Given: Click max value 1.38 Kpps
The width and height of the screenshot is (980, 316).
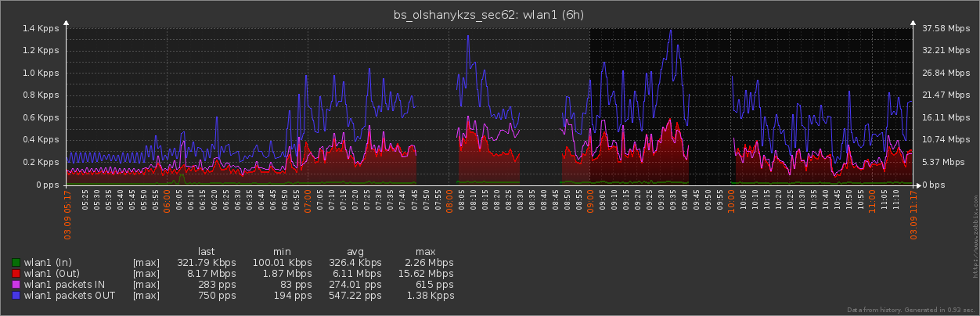Looking at the screenshot, I should [429, 296].
